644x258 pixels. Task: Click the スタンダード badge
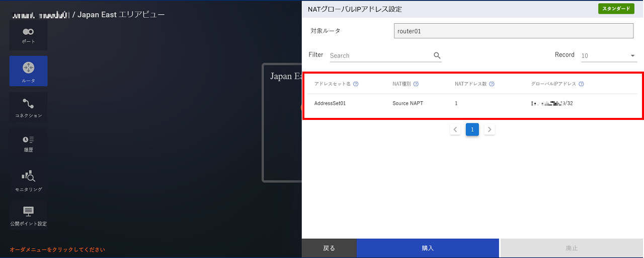pyautogui.click(x=616, y=9)
